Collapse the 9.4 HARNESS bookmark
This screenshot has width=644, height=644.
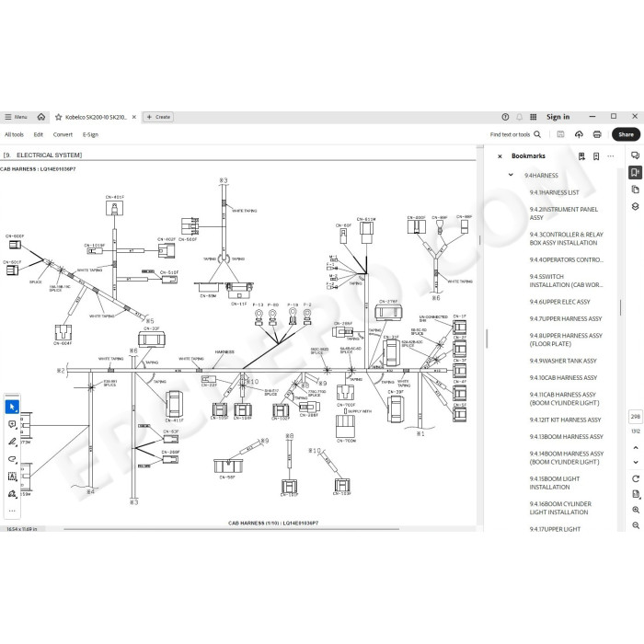(x=511, y=175)
